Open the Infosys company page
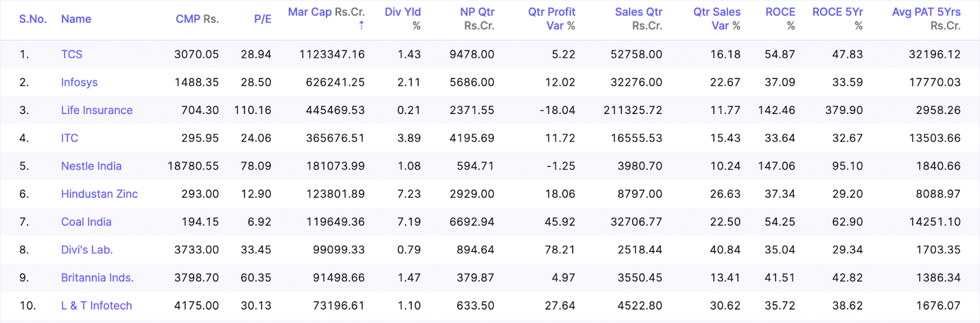 pyautogui.click(x=79, y=82)
